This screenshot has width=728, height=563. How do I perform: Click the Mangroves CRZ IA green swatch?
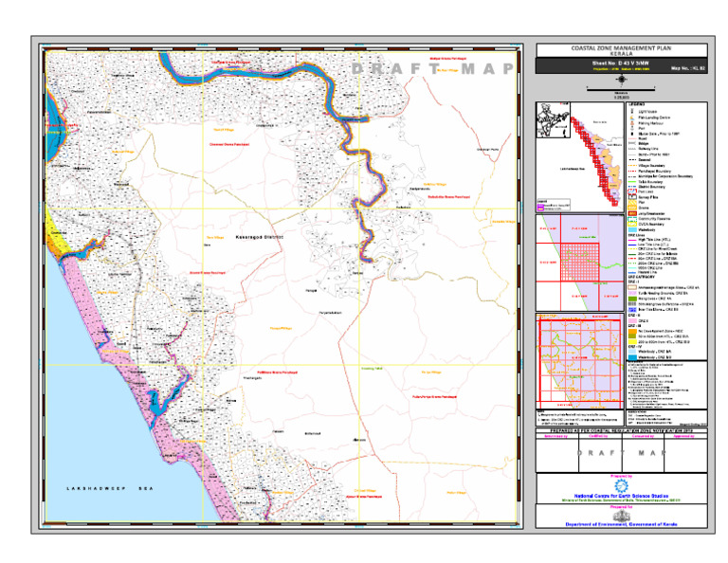632,299
